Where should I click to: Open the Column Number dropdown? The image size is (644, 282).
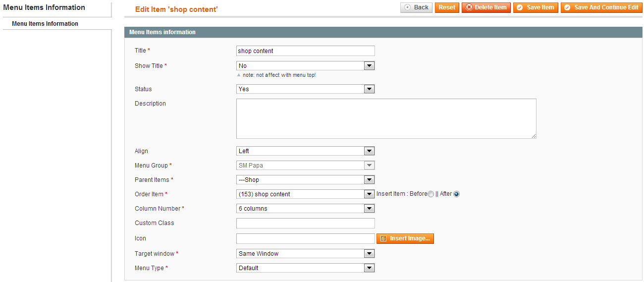pos(306,209)
